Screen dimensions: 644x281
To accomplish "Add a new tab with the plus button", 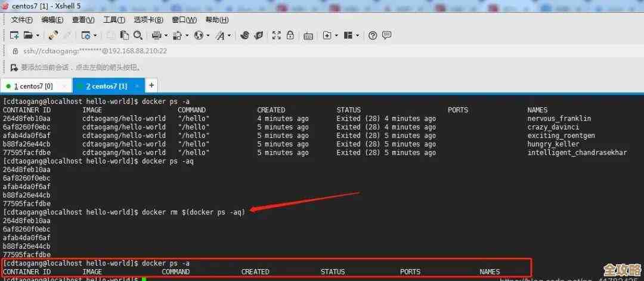I will click(x=151, y=85).
